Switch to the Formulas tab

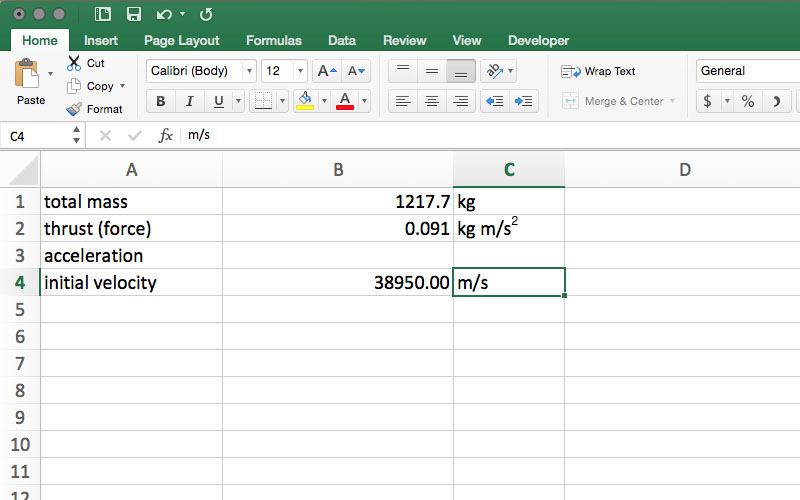[x=273, y=41]
